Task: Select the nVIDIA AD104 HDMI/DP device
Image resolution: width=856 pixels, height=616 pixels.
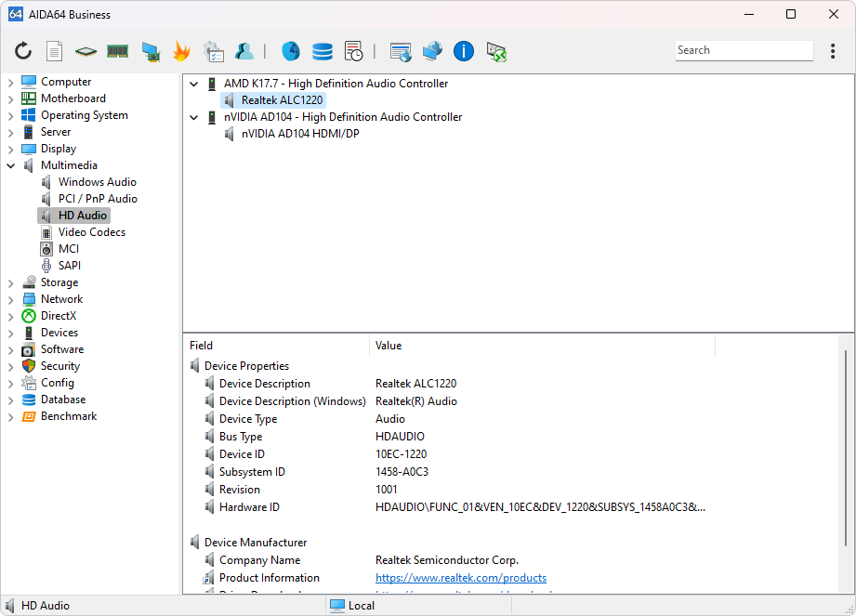Action: tap(299, 134)
